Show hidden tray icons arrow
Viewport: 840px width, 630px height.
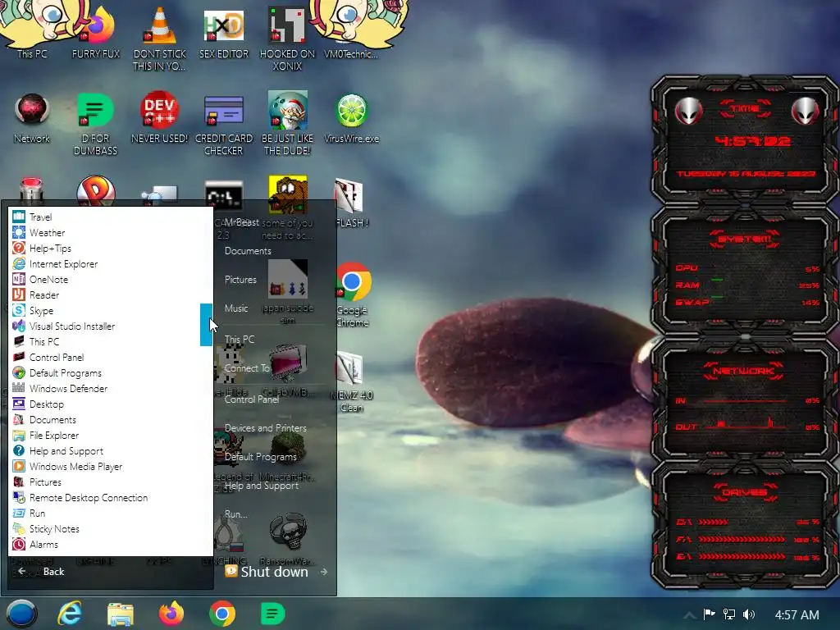click(689, 615)
